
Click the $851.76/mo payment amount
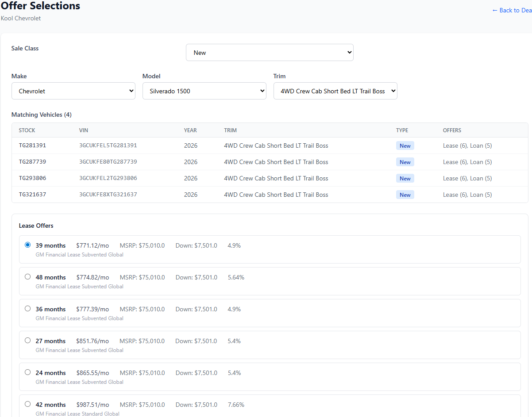(93, 341)
